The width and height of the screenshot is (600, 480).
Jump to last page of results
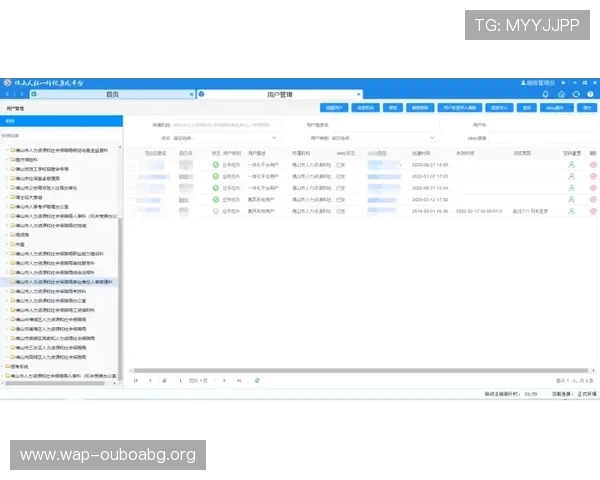coord(239,380)
